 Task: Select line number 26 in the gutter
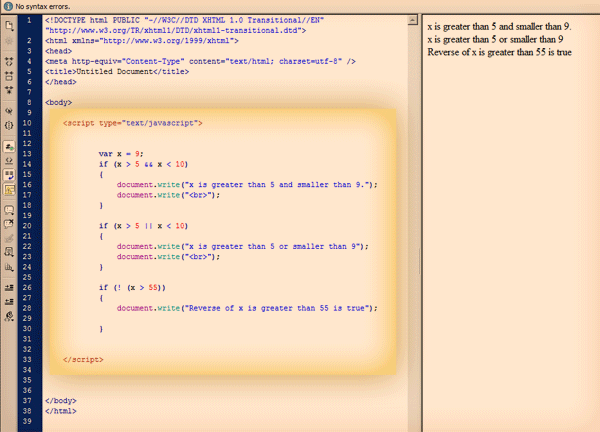coord(27,287)
